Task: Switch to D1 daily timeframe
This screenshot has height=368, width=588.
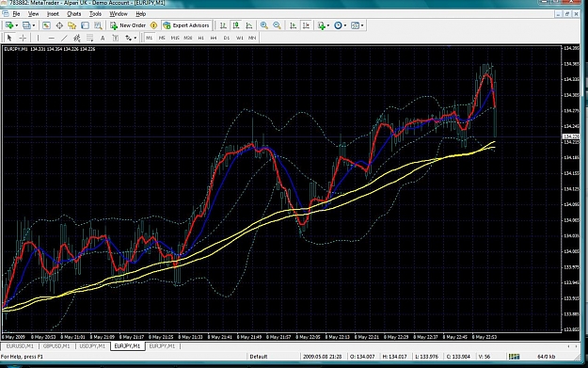Action: [227, 38]
